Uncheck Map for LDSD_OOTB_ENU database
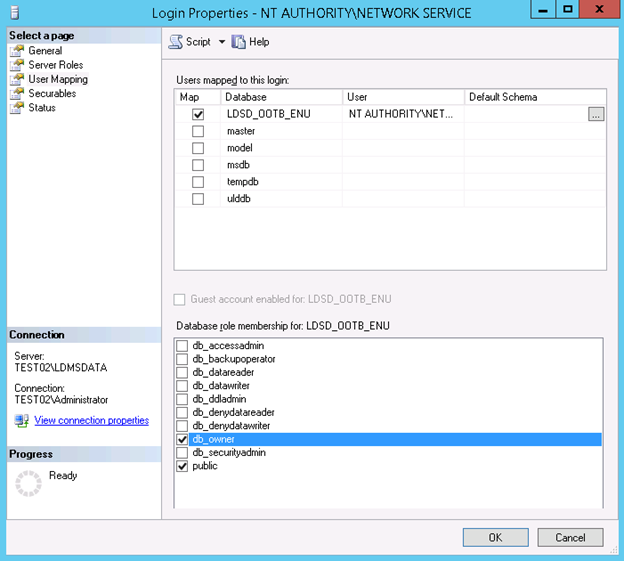Image resolution: width=624 pixels, height=561 pixels. point(198,114)
